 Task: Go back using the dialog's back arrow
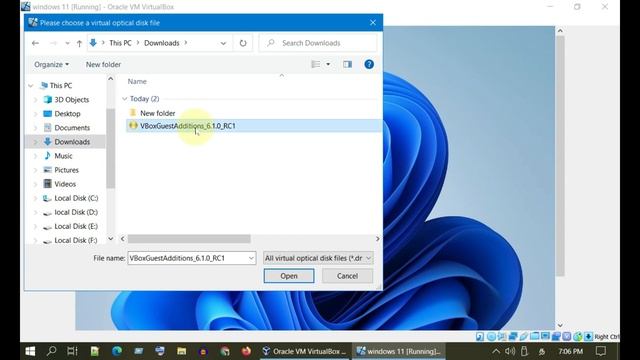pyautogui.click(x=36, y=43)
